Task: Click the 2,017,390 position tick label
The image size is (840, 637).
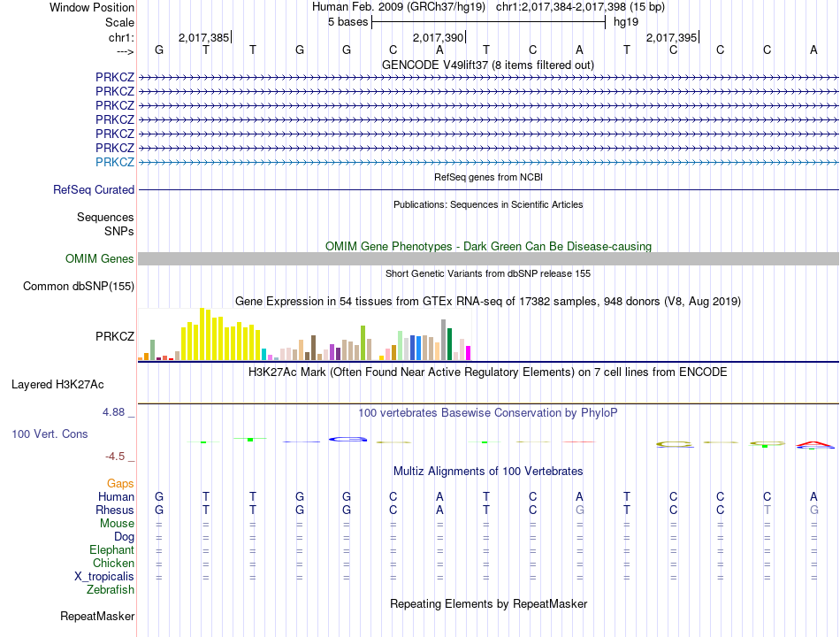Action: [438, 37]
